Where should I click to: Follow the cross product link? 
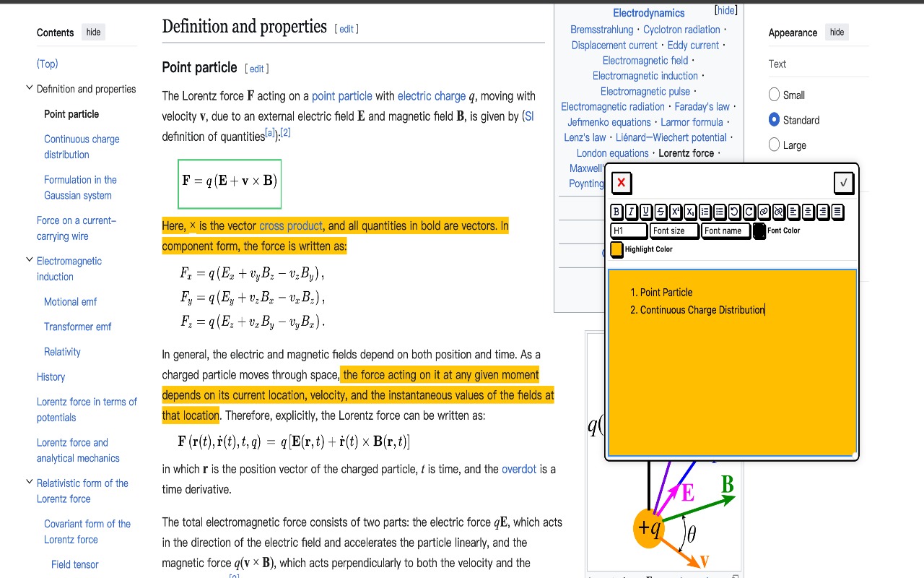pyautogui.click(x=291, y=225)
